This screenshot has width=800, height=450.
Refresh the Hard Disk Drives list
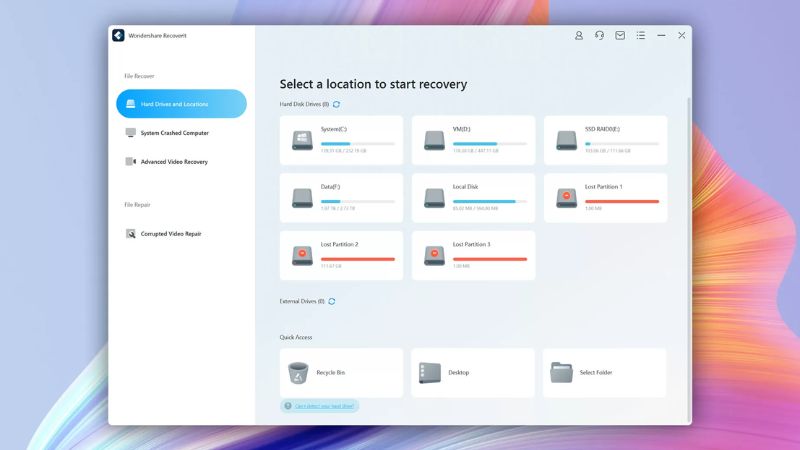[x=336, y=104]
